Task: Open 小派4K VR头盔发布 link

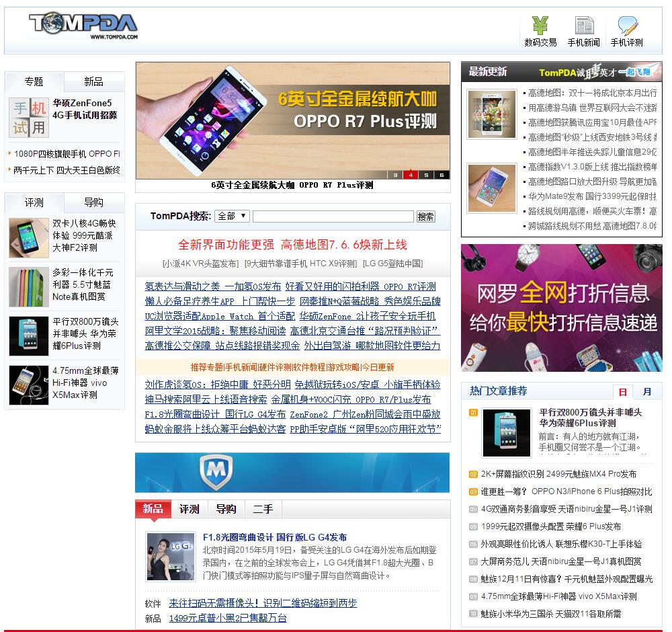Action: tap(201, 264)
